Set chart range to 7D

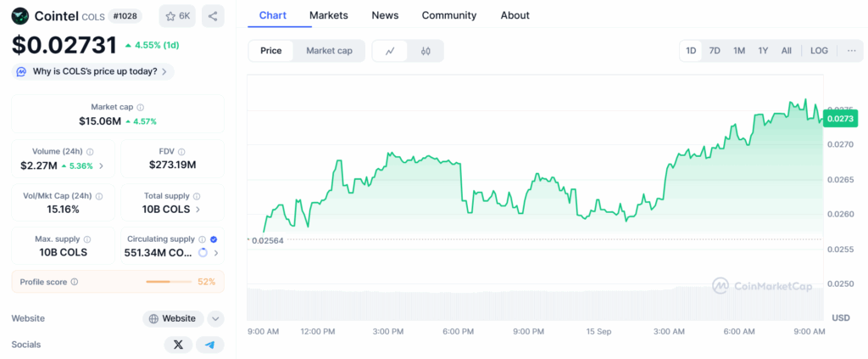point(715,51)
